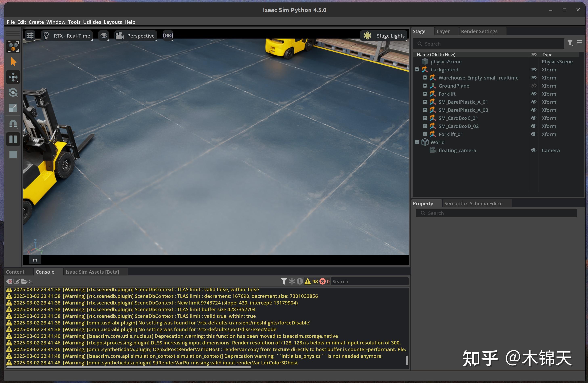This screenshot has height=383, width=588.
Task: Activate the selection arrow tool
Action: tap(13, 62)
